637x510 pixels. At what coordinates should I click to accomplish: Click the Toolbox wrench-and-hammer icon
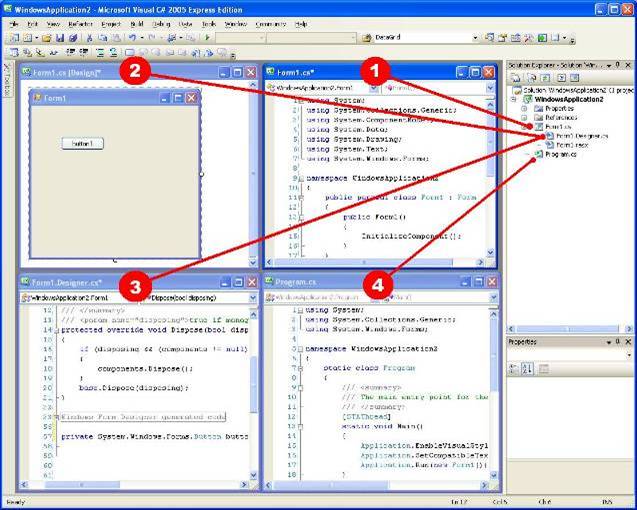click(x=529, y=38)
